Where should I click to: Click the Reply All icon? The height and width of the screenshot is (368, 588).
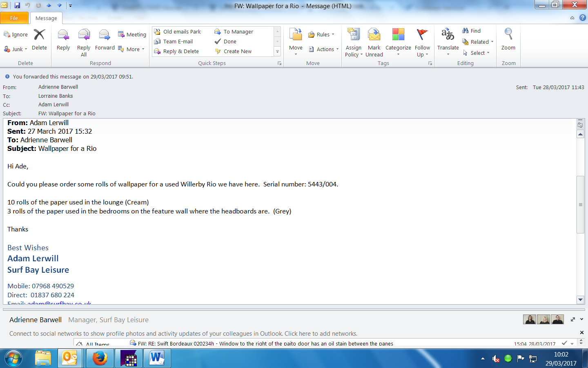click(84, 36)
